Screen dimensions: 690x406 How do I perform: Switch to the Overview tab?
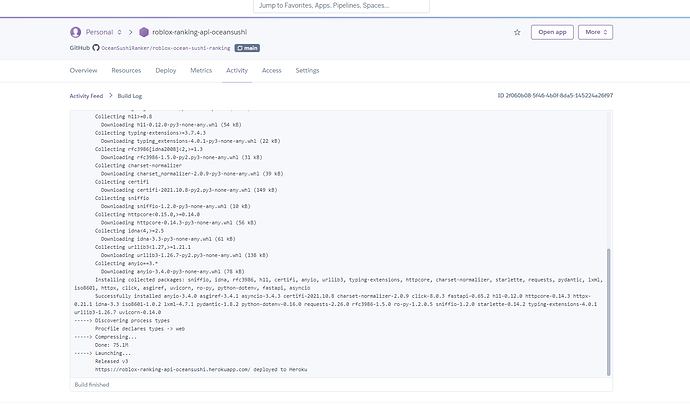83,70
